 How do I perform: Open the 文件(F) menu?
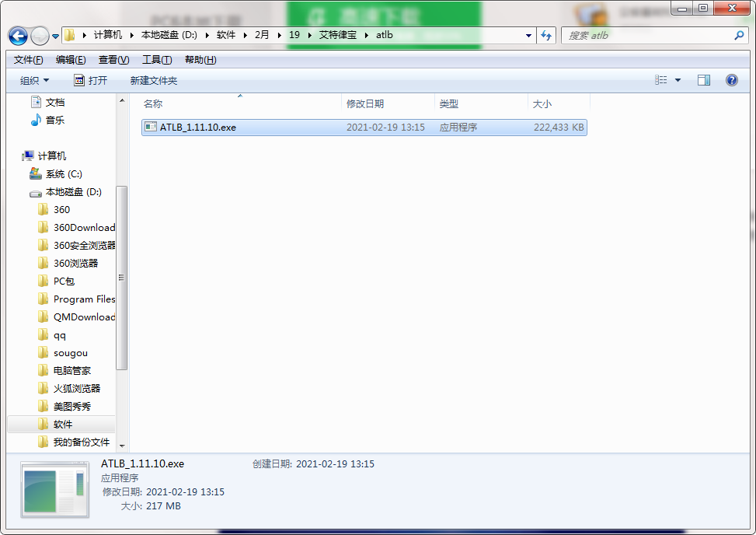[29, 60]
